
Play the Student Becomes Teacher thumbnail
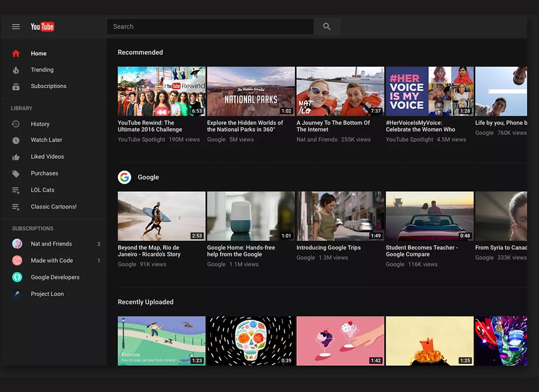pyautogui.click(x=430, y=216)
